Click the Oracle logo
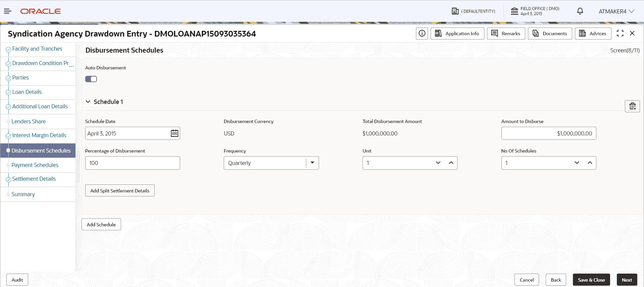This screenshot has height=287, width=644. 41,11
